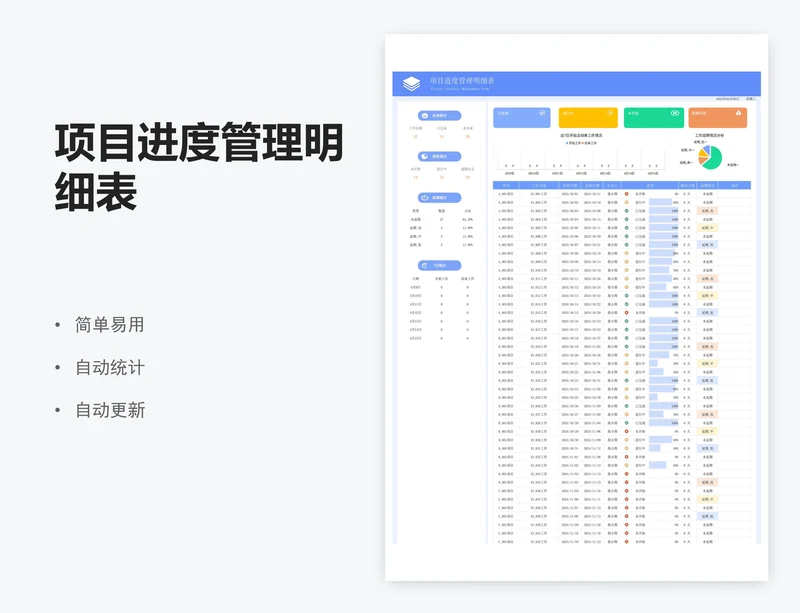The height and width of the screenshot is (613, 800).
Task: Click the checkmark icon on the 已完成 card
Action: tap(542, 113)
